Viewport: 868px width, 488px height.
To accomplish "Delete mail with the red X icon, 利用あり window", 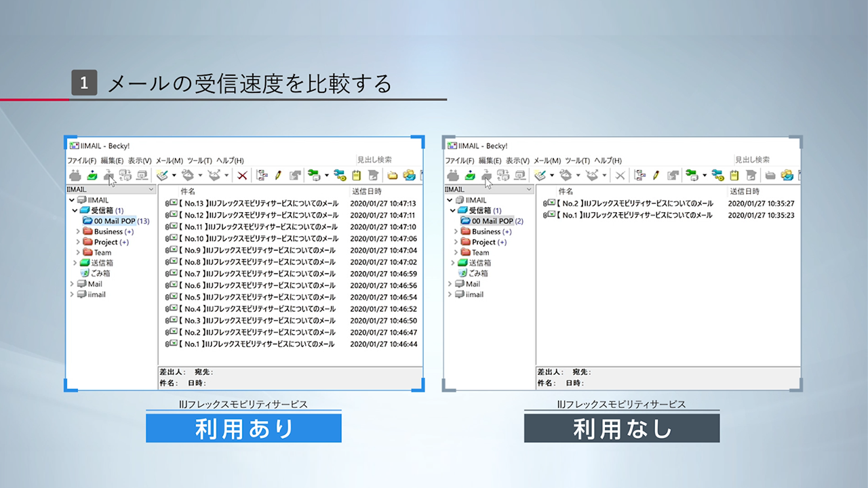I will (241, 175).
